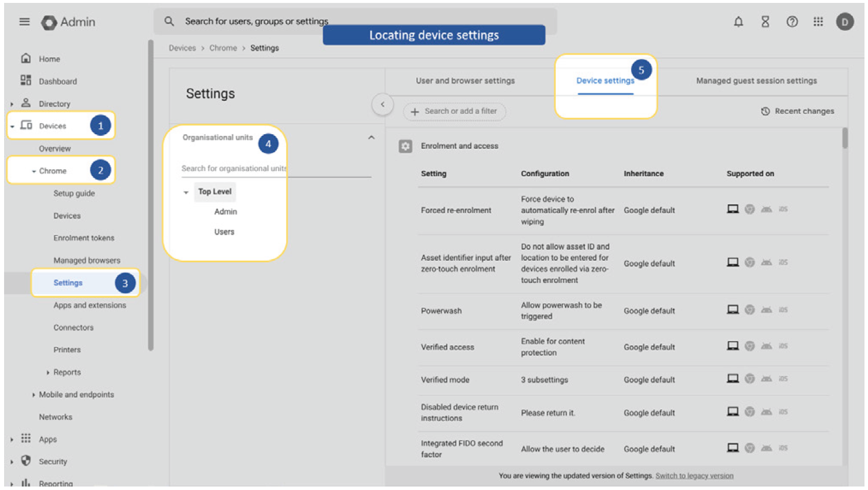Open Enrolment tokens page

(84, 238)
